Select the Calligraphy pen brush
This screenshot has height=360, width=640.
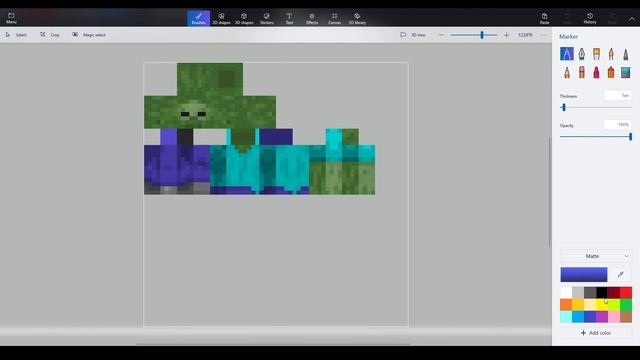tap(581, 54)
